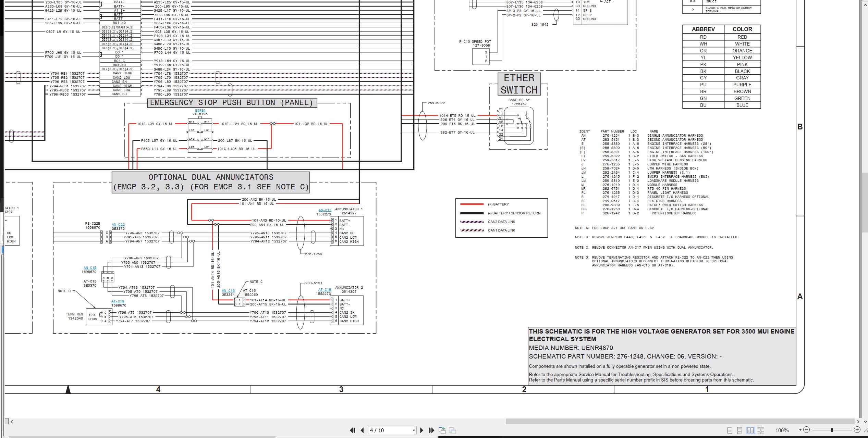
Task: Click the EMERGENCY STOP PUSH BUTTON (PANEL) title
Action: pyautogui.click(x=232, y=103)
